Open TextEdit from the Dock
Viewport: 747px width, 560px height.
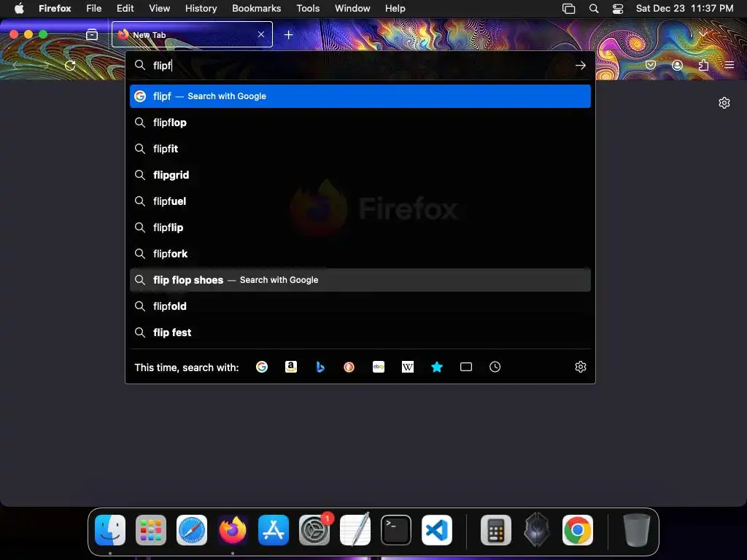[x=355, y=530]
